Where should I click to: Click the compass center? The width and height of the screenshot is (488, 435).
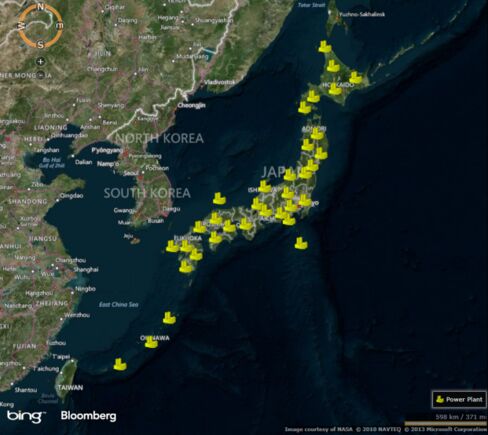coord(40,26)
